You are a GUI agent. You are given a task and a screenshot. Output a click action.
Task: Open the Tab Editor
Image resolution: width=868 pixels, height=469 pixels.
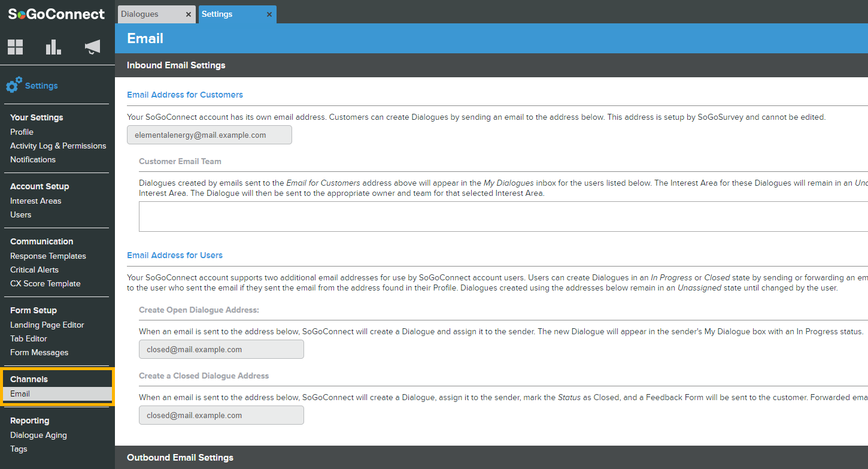tap(29, 338)
